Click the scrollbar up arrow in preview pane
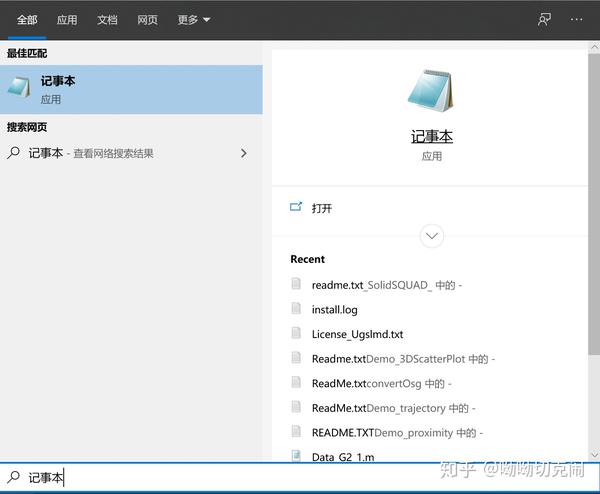 point(594,47)
